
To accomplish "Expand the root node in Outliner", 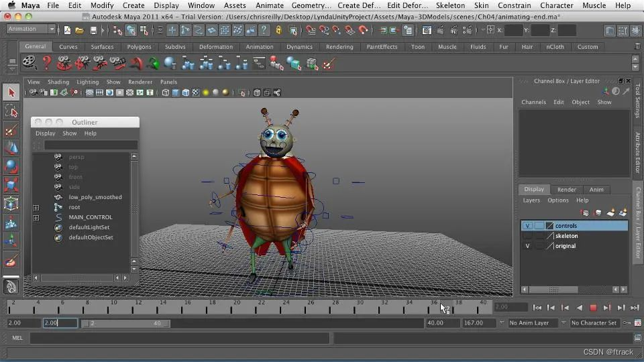I will tap(36, 208).
